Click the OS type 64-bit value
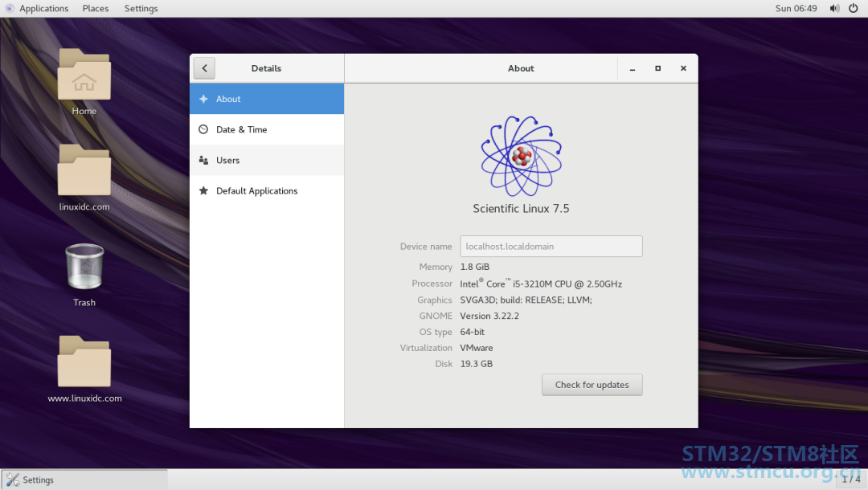This screenshot has width=868, height=490. (x=473, y=332)
